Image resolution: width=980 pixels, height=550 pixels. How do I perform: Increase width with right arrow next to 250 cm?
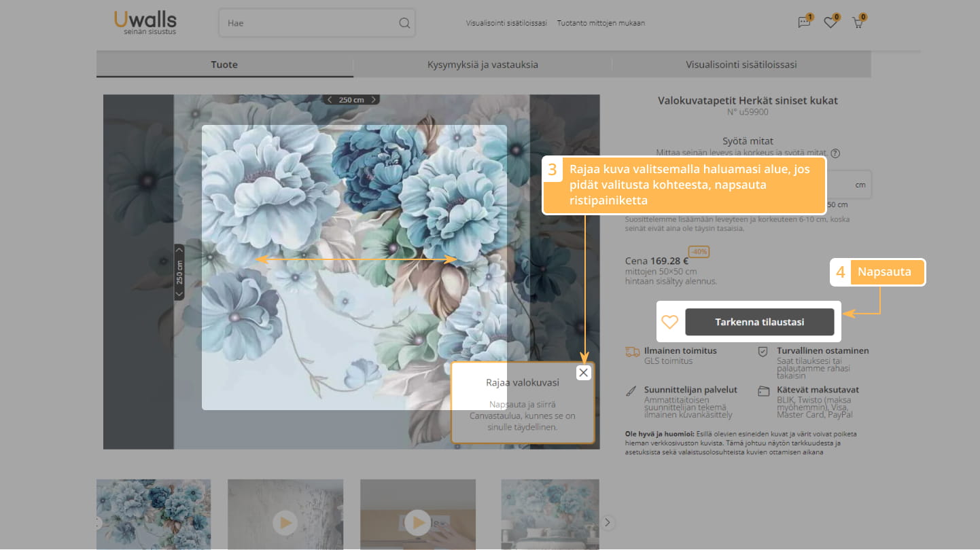[x=373, y=100]
